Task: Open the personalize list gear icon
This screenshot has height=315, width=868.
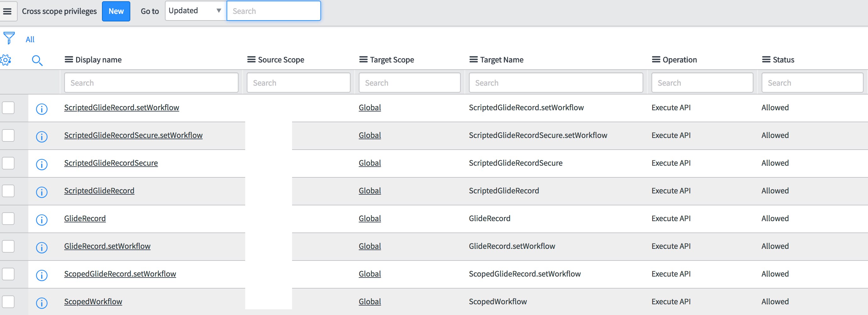Action: pos(6,60)
